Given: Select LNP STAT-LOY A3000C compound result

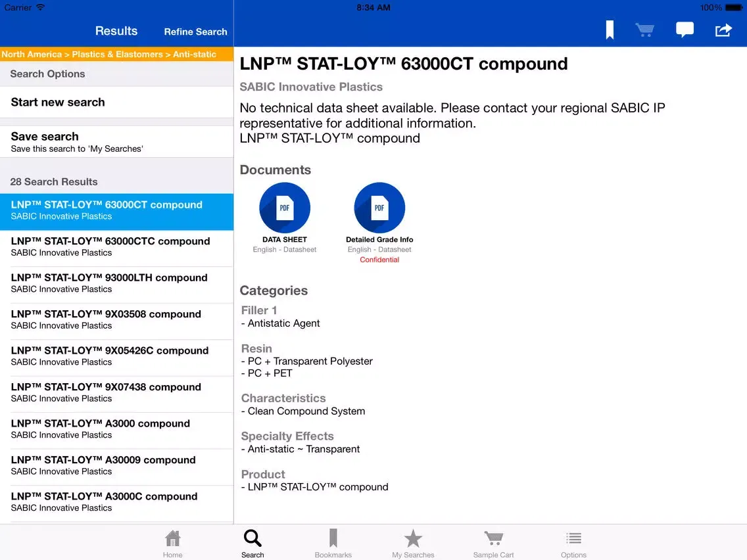Looking at the screenshot, I should pos(117,503).
